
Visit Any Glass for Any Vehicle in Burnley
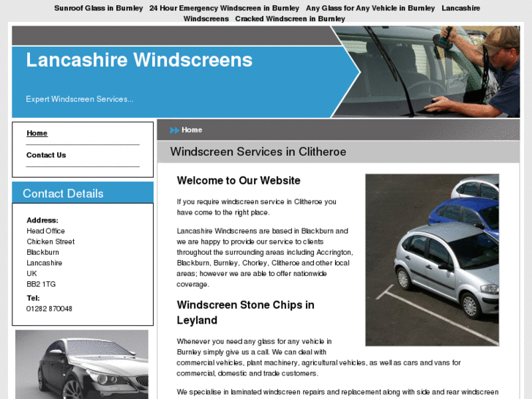370,8
